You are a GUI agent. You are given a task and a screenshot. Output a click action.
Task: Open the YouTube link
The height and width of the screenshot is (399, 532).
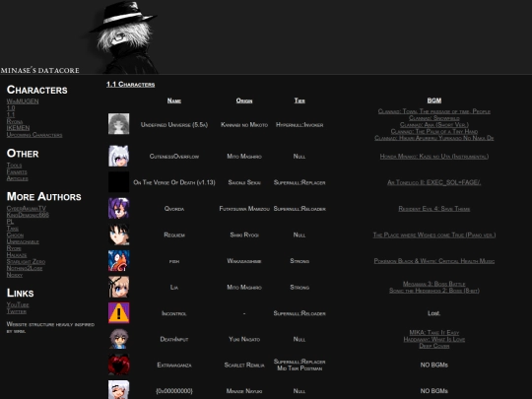pyautogui.click(x=18, y=304)
